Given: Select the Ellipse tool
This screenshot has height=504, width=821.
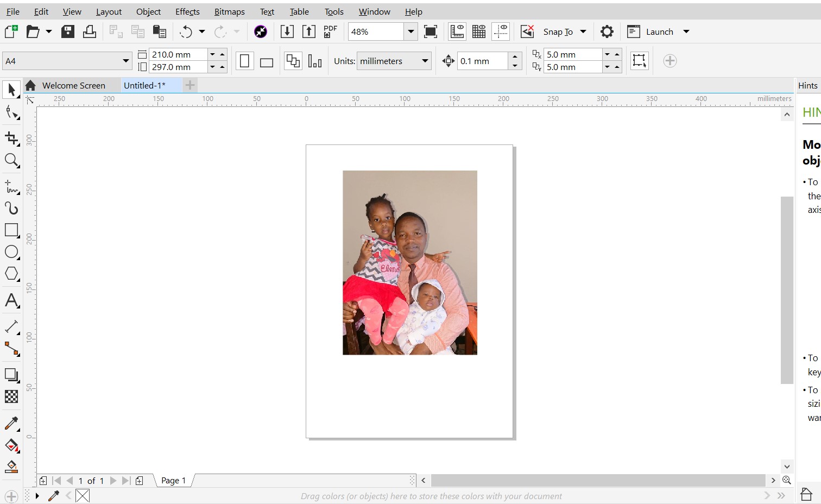Looking at the screenshot, I should click(11, 252).
